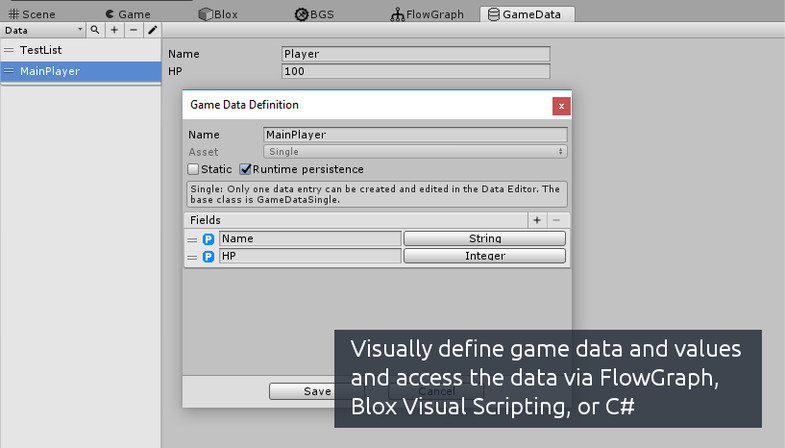The width and height of the screenshot is (785, 448).
Task: Open the Blox tab
Action: click(x=218, y=14)
